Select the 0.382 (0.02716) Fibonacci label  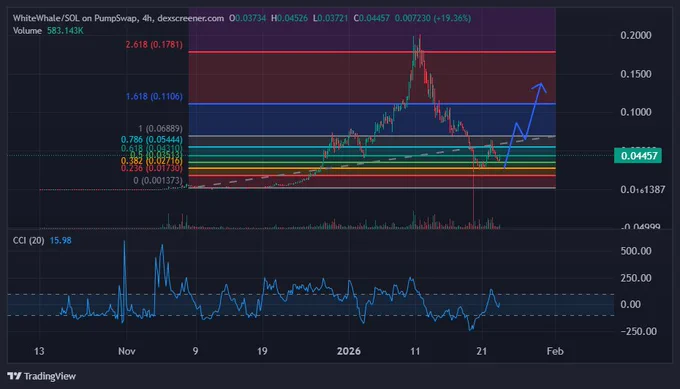click(x=151, y=161)
